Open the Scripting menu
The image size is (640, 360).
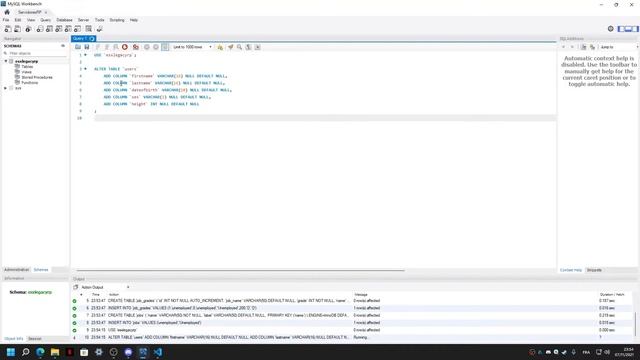tap(117, 20)
